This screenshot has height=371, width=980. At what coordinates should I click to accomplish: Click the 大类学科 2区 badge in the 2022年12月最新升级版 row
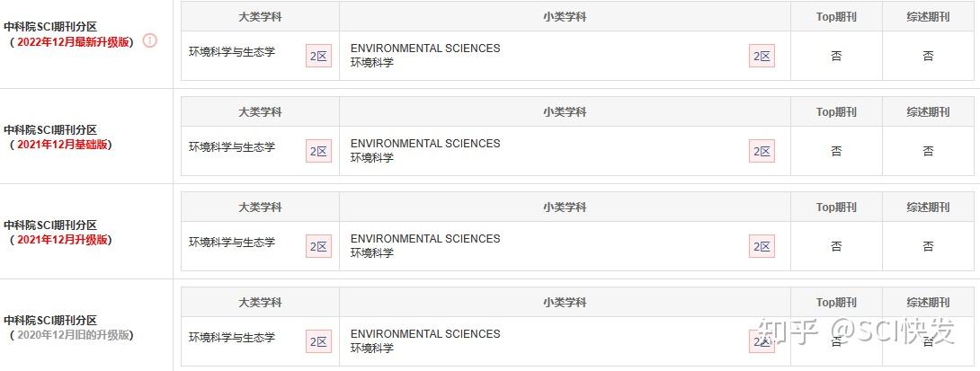tap(318, 56)
